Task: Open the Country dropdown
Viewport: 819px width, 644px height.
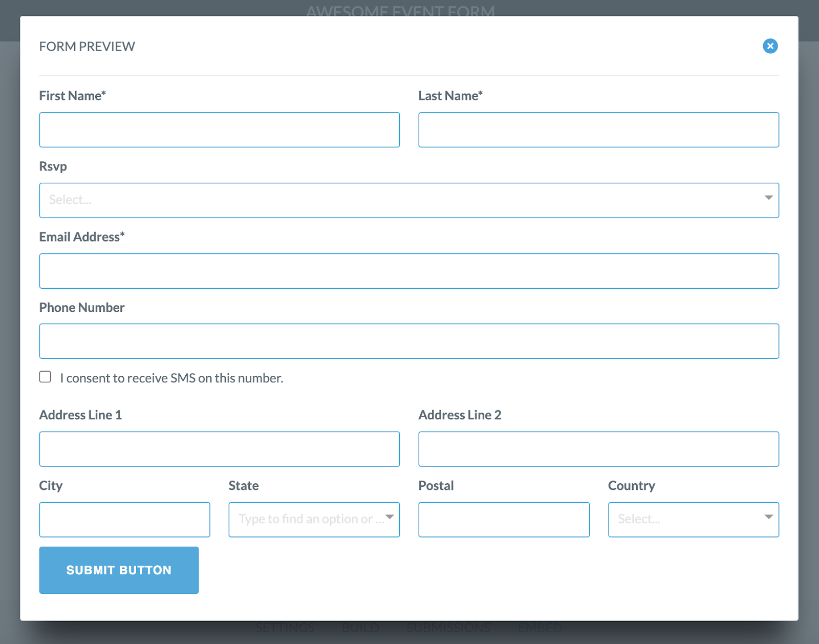Action: click(x=694, y=520)
